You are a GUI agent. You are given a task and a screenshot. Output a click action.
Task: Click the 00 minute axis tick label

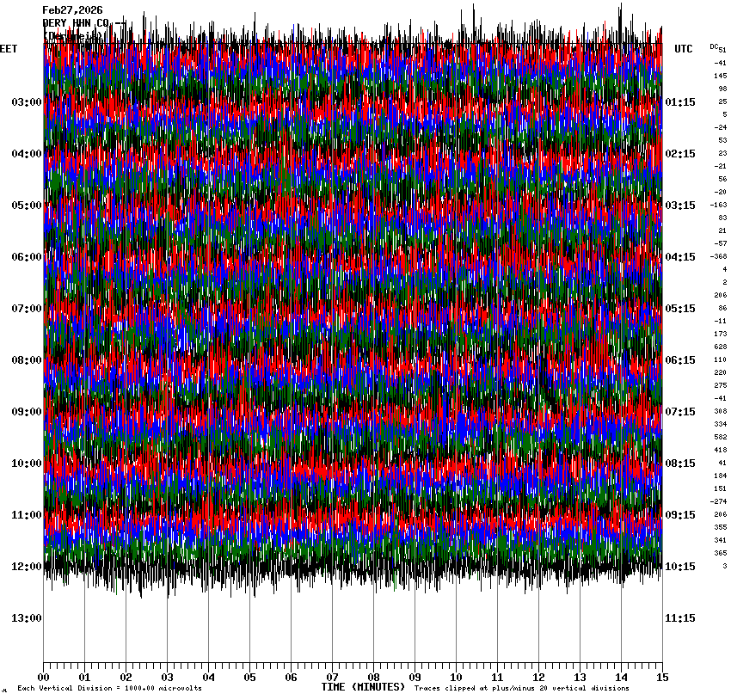click(x=43, y=678)
